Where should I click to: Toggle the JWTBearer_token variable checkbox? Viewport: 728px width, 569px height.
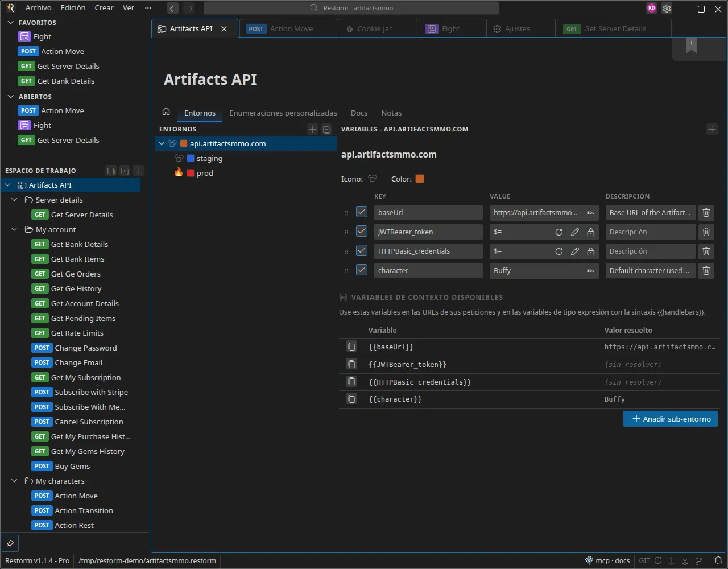pyautogui.click(x=362, y=231)
